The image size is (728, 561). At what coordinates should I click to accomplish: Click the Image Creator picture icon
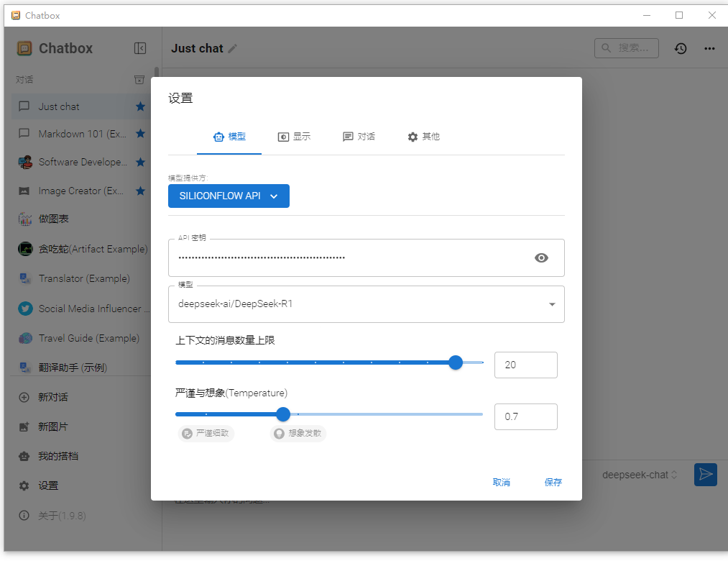click(24, 191)
